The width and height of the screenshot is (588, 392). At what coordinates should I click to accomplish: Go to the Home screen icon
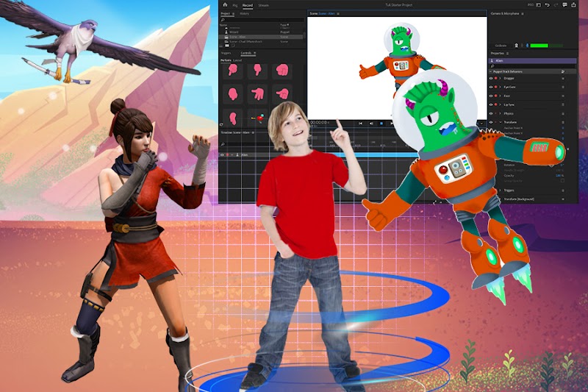tap(225, 5)
